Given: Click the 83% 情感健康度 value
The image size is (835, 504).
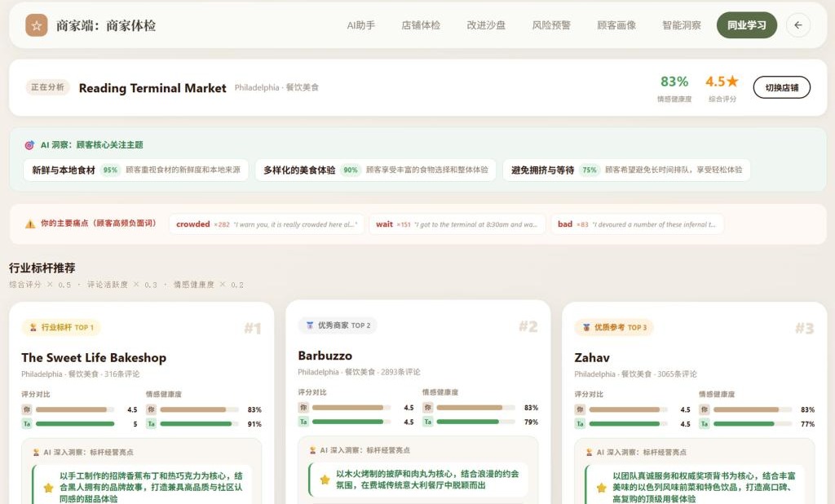Looking at the screenshot, I should (x=674, y=81).
